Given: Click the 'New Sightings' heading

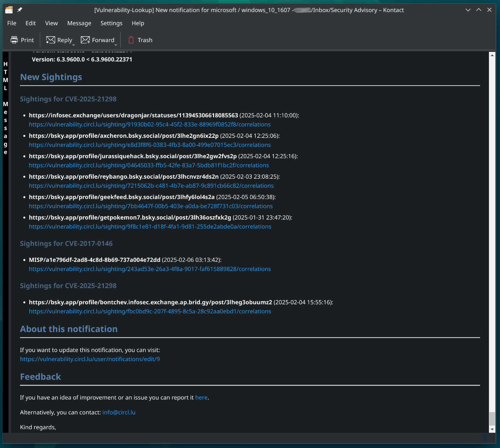Looking at the screenshot, I should coord(51,77).
